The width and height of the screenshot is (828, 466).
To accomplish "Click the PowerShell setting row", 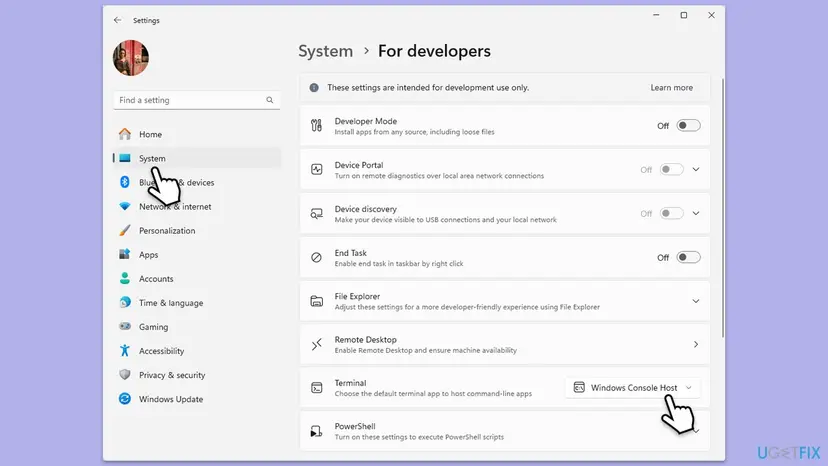I will click(x=504, y=431).
